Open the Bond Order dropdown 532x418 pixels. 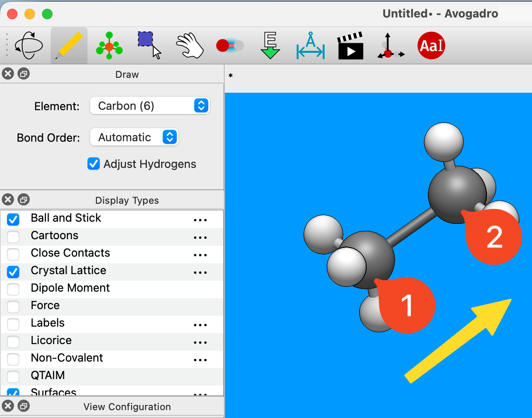coord(134,137)
